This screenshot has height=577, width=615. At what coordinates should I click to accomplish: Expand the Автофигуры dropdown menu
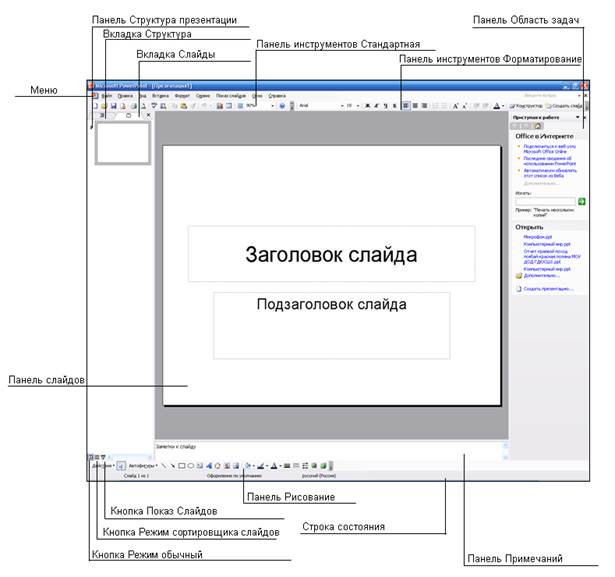(145, 466)
